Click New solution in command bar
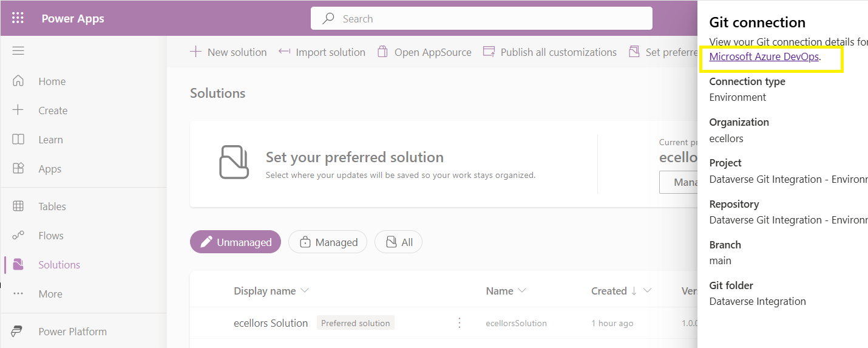Screen dimensions: 868x348 tap(228, 52)
